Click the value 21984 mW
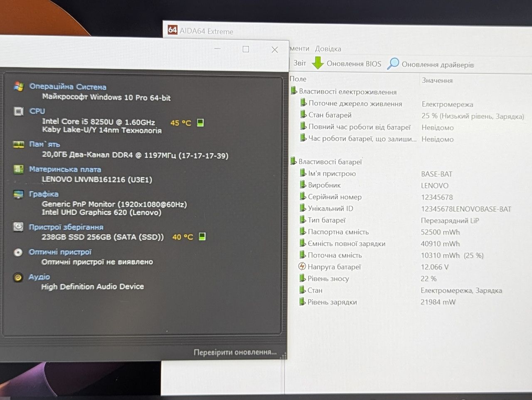The image size is (532, 400). (x=438, y=302)
